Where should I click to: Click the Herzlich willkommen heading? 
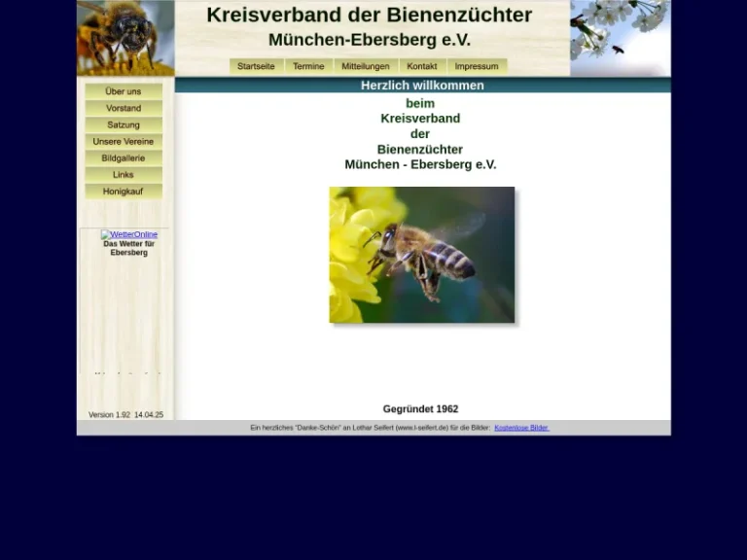pyautogui.click(x=422, y=86)
